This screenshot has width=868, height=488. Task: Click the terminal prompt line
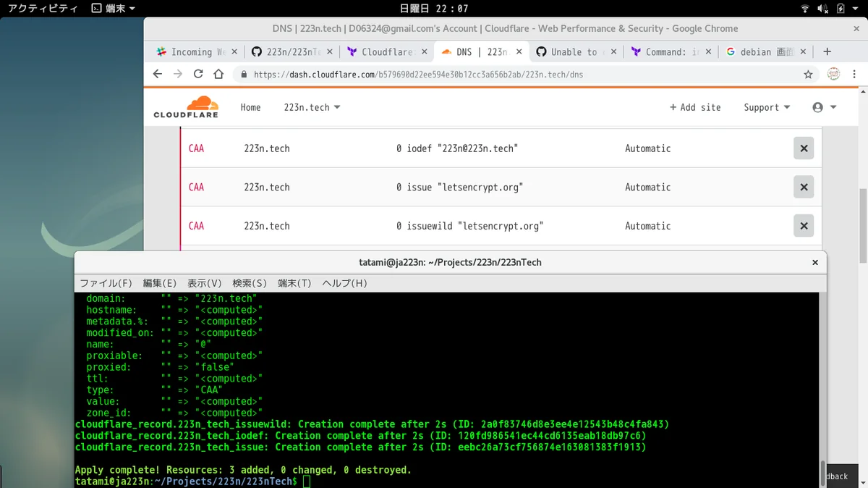192,481
